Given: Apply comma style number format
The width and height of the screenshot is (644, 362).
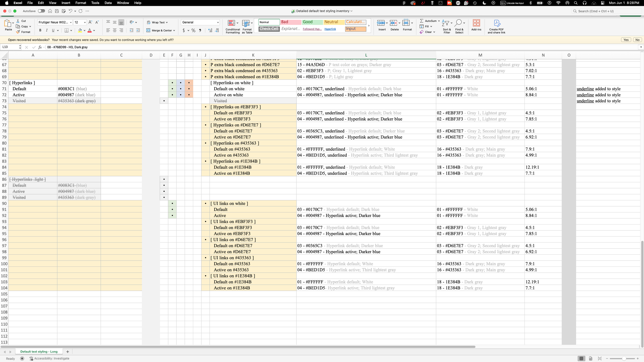Looking at the screenshot, I should [200, 30].
